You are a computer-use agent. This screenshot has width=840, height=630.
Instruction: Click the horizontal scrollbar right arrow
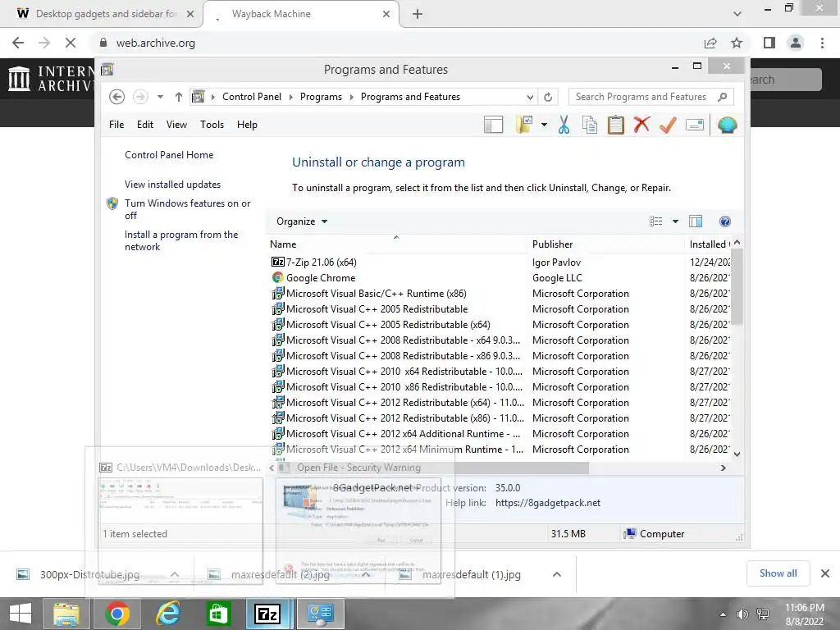click(724, 468)
